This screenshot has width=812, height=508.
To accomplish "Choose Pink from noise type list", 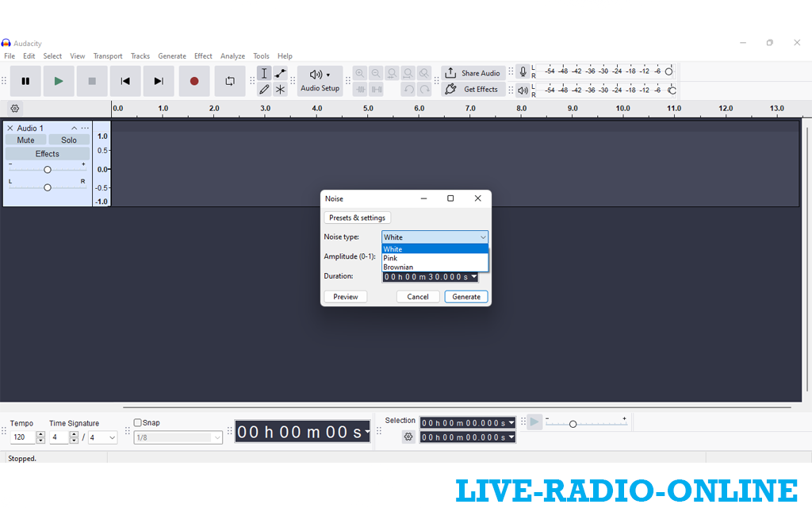I will pyautogui.click(x=391, y=259).
